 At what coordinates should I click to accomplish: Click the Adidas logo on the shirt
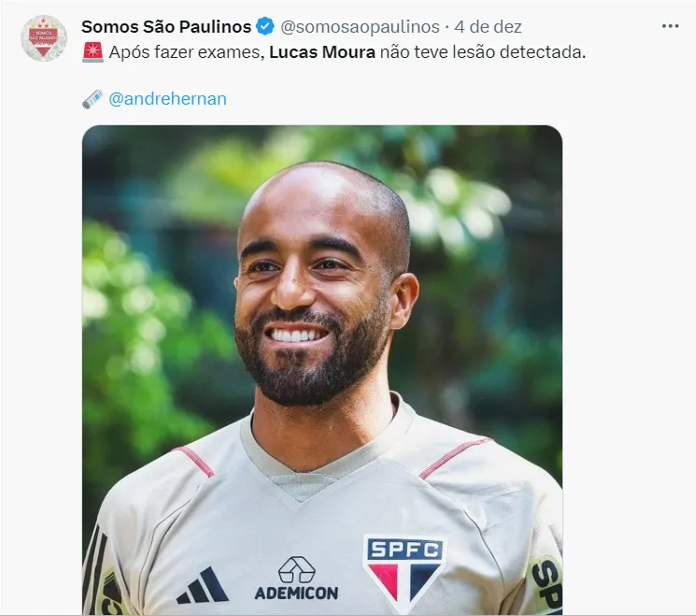point(203,585)
